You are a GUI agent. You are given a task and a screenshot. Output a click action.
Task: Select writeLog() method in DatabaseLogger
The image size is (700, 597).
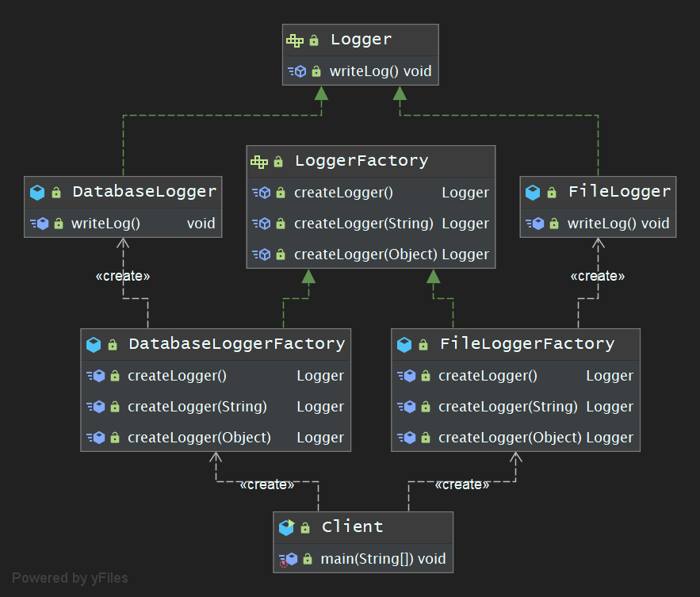[x=105, y=224]
